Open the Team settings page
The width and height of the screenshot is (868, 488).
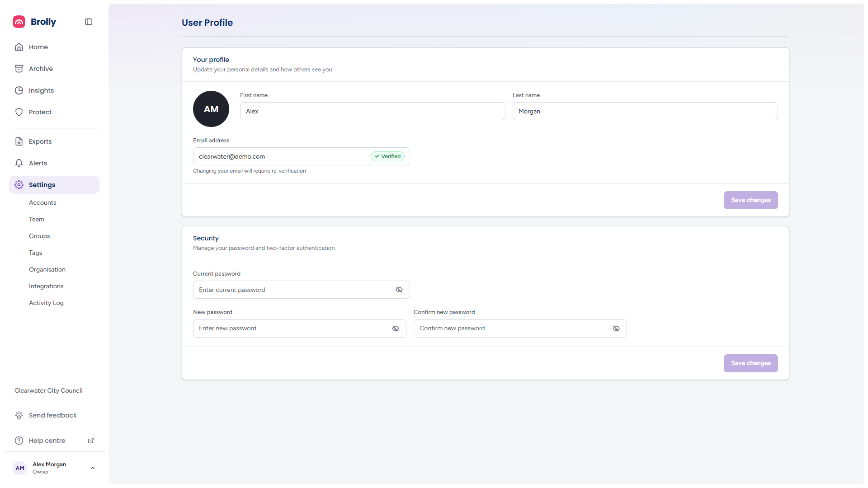click(x=37, y=219)
